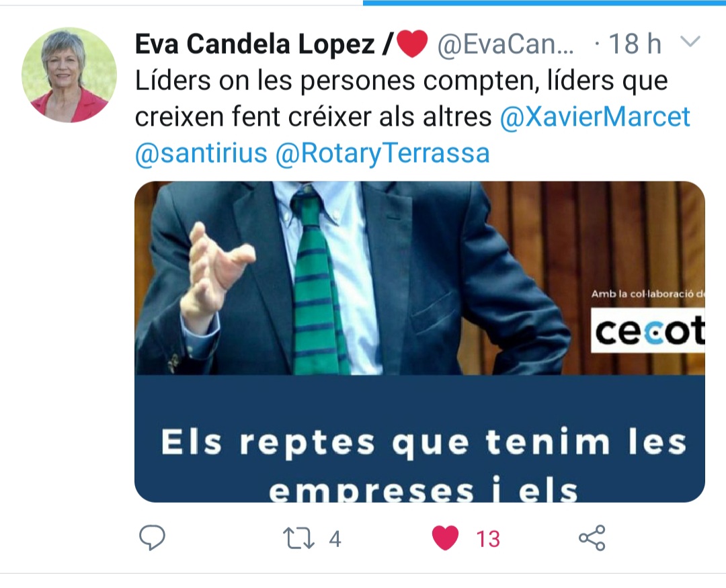Open the share icon below tweet
726x588 pixels.
point(592,538)
